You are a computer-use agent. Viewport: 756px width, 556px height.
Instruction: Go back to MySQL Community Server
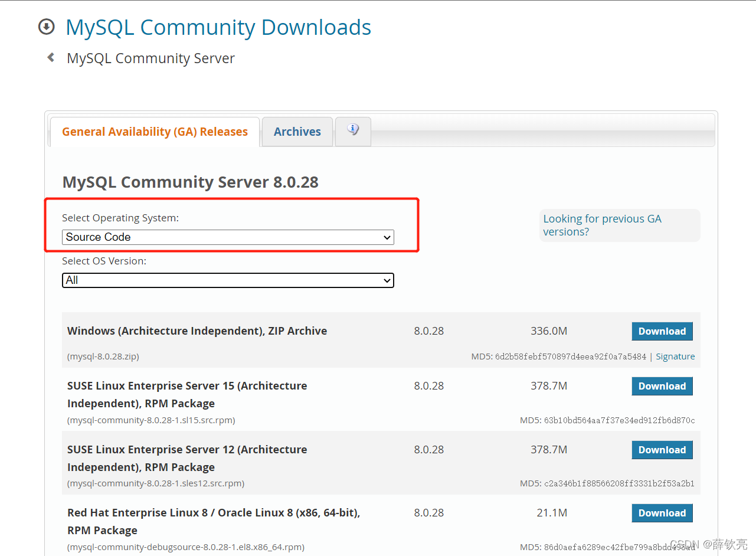[151, 58]
